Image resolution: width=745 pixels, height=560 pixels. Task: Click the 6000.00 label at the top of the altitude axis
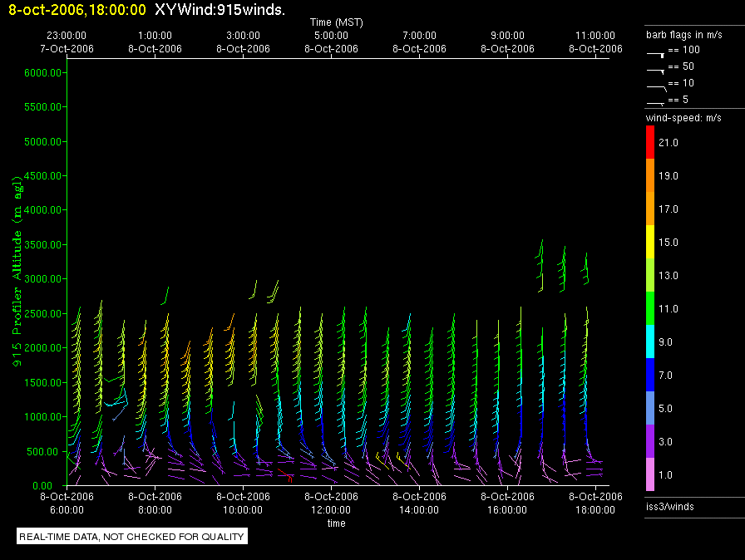click(44, 73)
